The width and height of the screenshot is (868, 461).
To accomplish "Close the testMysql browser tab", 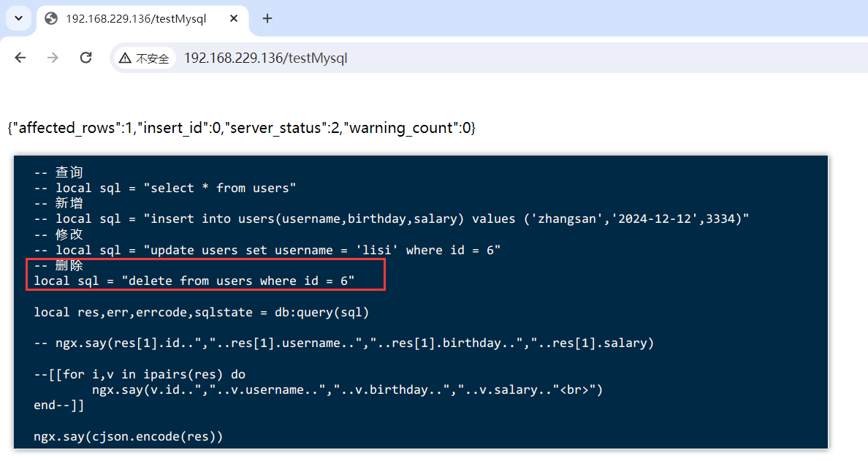I will (234, 19).
